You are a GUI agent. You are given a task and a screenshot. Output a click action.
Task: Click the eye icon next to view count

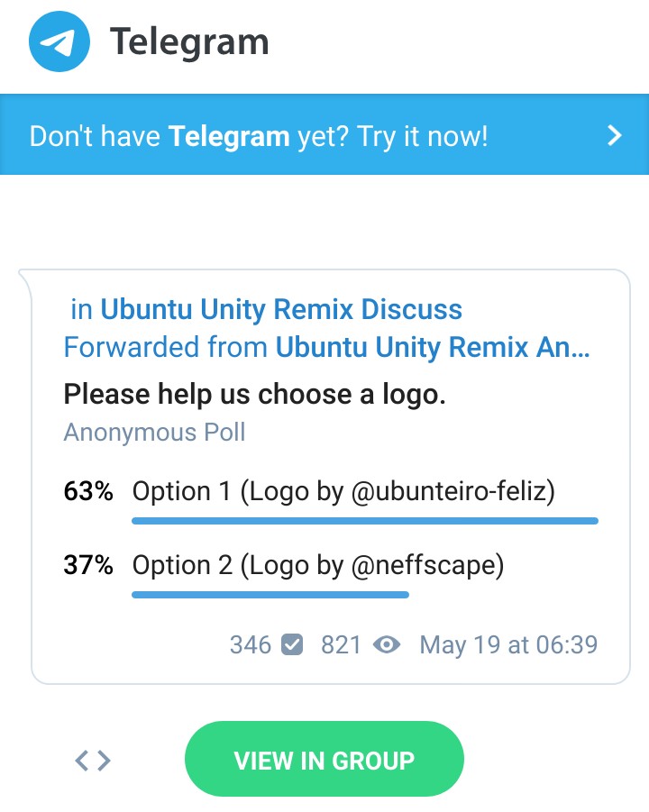point(388,644)
